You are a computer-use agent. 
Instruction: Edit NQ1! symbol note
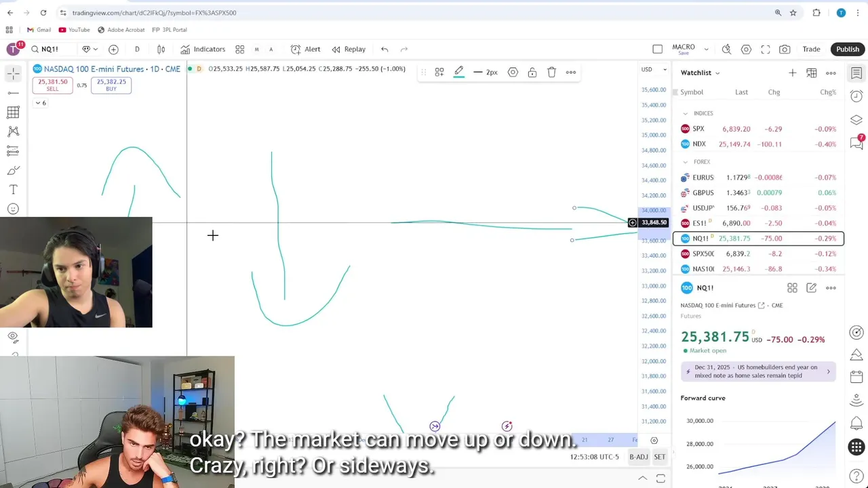point(812,288)
